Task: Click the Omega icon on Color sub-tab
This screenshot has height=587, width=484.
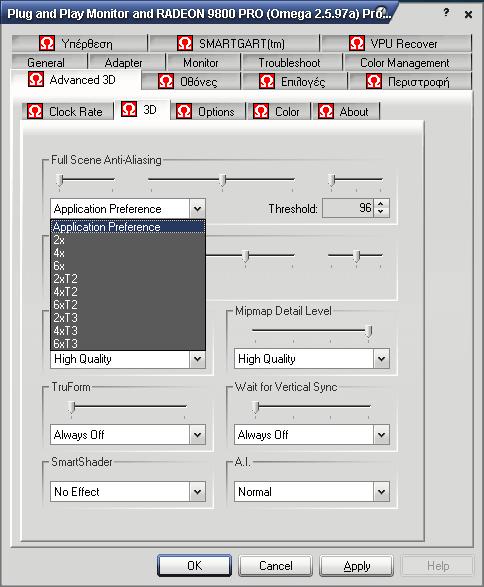Action: pyautogui.click(x=261, y=111)
